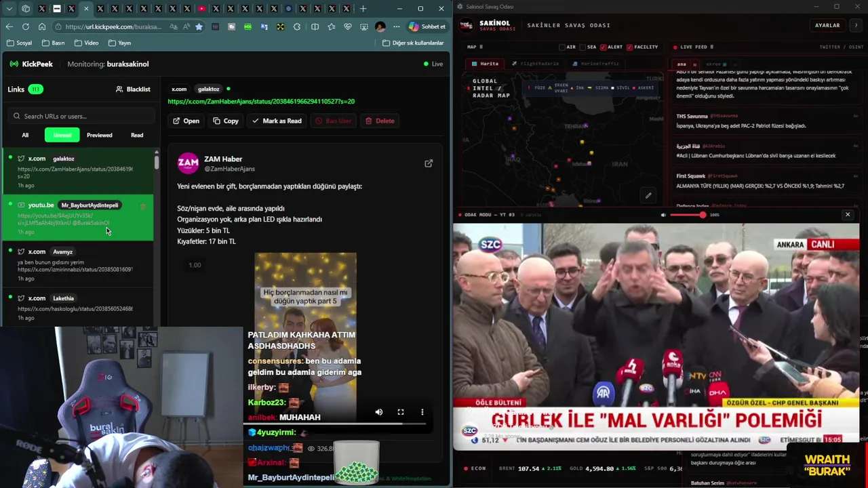
Task: Toggle fullscreen on the tweet video
Action: pyautogui.click(x=401, y=412)
